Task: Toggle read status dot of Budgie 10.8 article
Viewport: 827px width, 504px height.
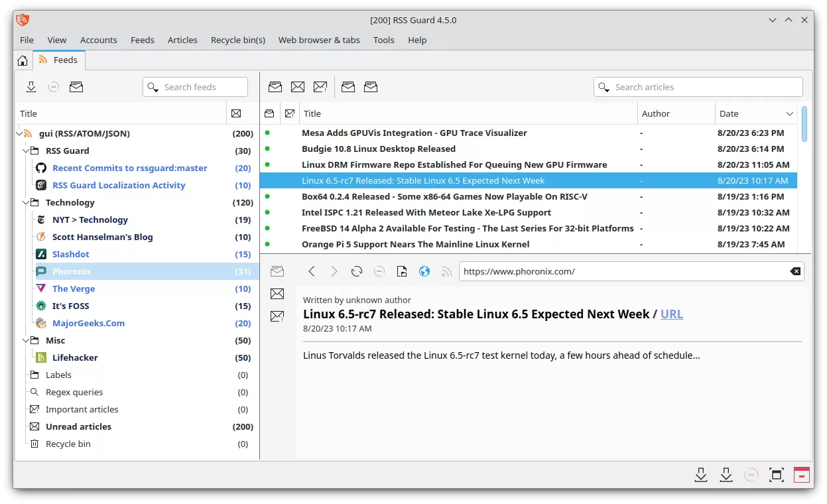Action: [267, 149]
